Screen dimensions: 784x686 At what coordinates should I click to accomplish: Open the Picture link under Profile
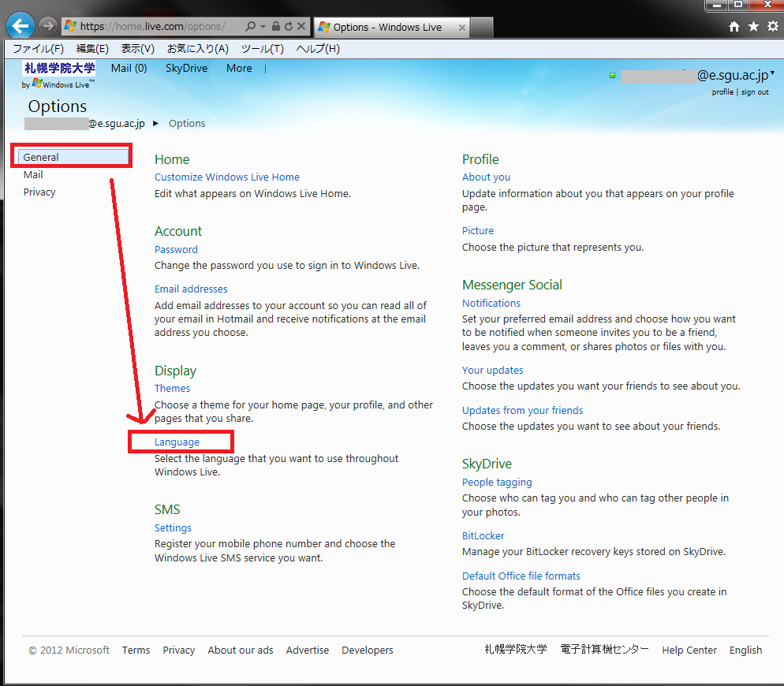pos(477,230)
